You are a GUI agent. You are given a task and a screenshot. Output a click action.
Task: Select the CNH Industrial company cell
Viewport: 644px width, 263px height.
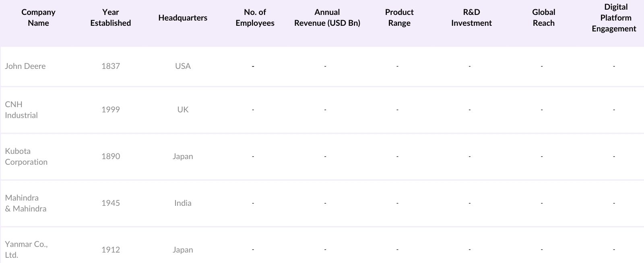click(x=21, y=110)
